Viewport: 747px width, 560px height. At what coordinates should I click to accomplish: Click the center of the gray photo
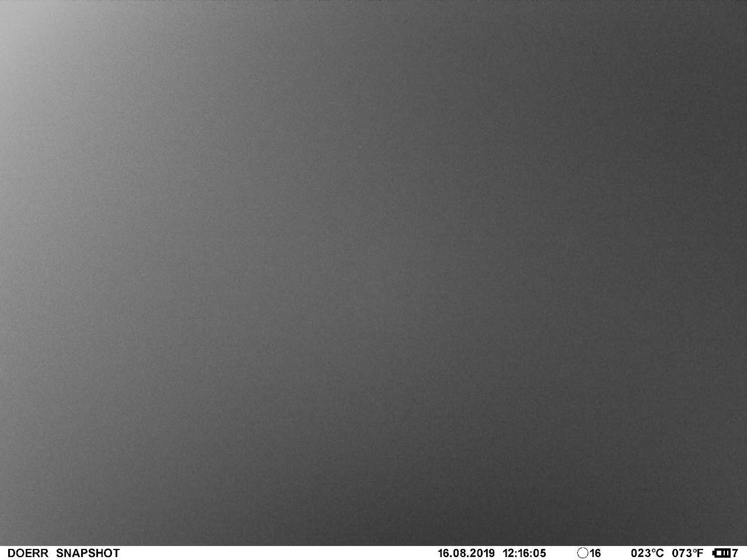(x=373, y=273)
